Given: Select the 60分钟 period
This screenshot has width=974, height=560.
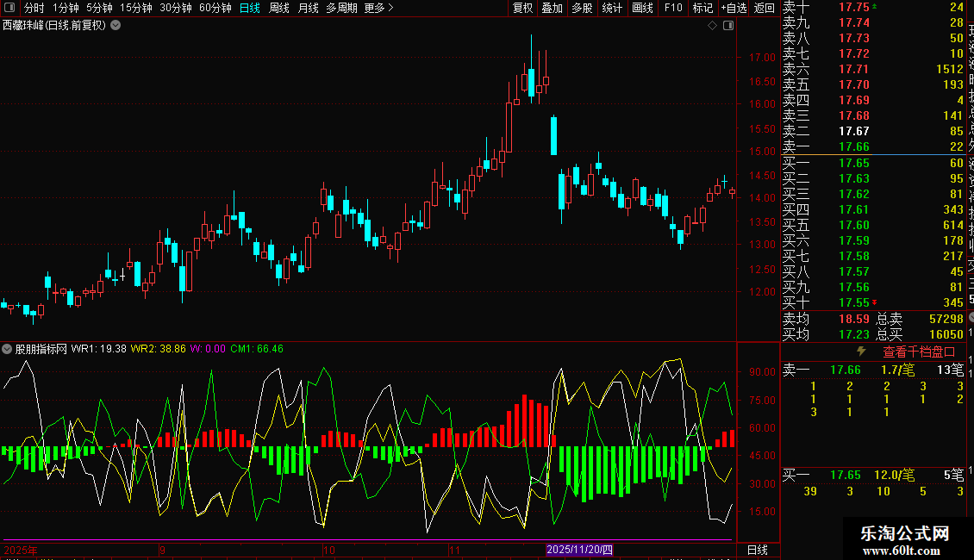Looking at the screenshot, I should 215,8.
